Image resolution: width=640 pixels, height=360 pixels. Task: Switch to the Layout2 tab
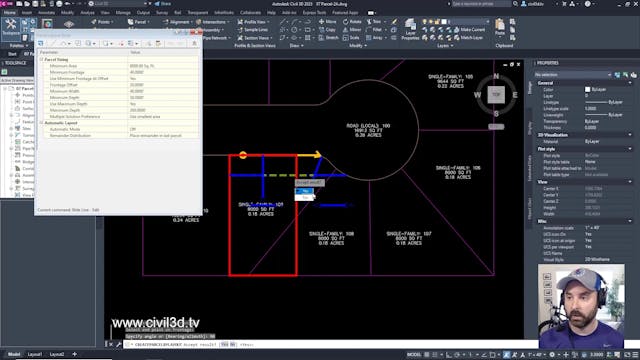click(57, 354)
